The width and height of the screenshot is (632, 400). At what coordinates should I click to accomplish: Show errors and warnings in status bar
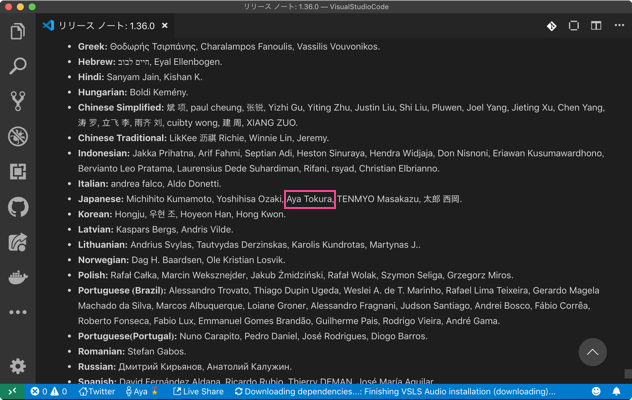[x=49, y=391]
